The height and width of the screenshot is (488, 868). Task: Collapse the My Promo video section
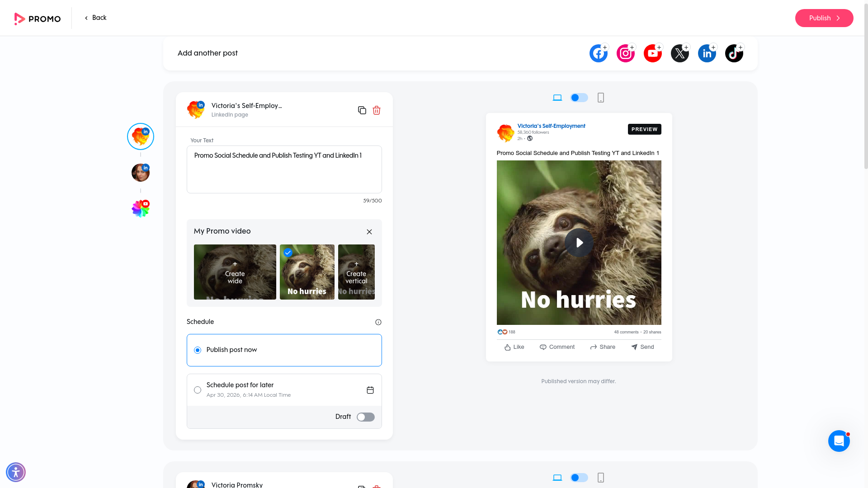(x=369, y=231)
